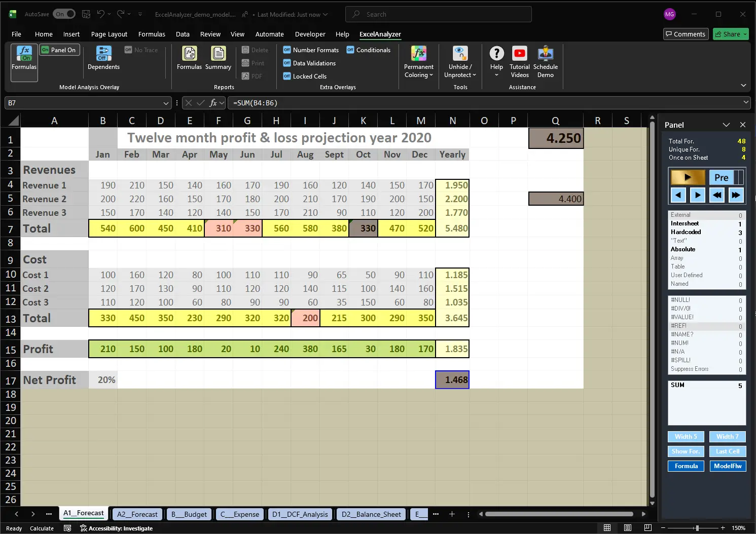
Task: Click the Formulas overlay icon in Model Analysis
Action: pos(24,53)
